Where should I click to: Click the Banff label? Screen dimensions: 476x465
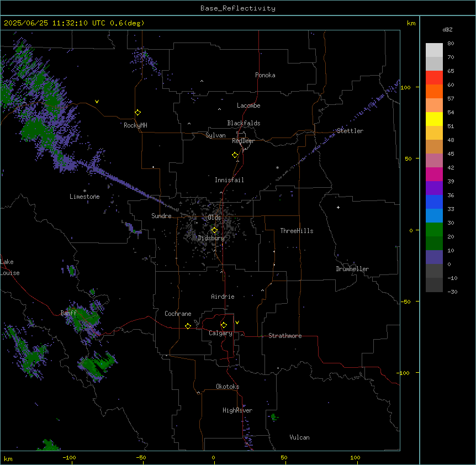pos(68,313)
